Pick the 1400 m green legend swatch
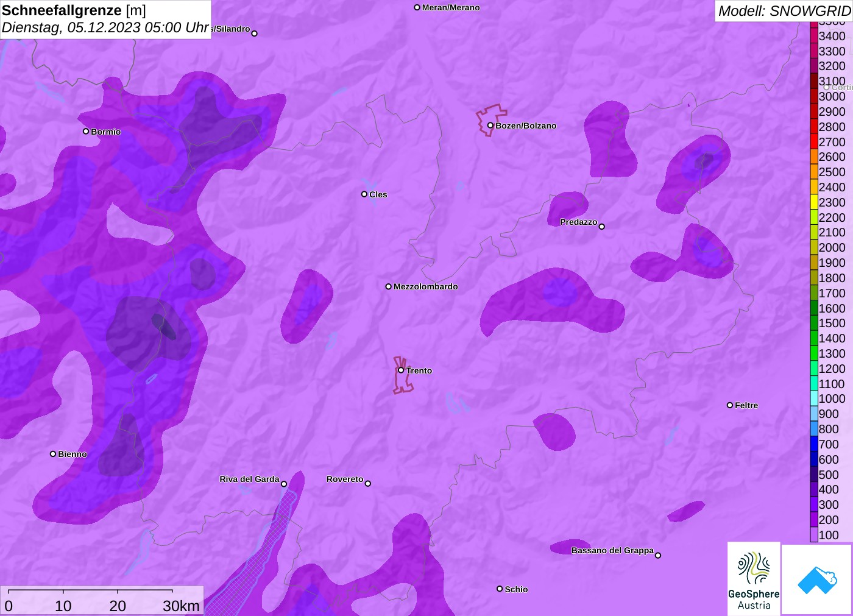The image size is (853, 616). point(814,338)
